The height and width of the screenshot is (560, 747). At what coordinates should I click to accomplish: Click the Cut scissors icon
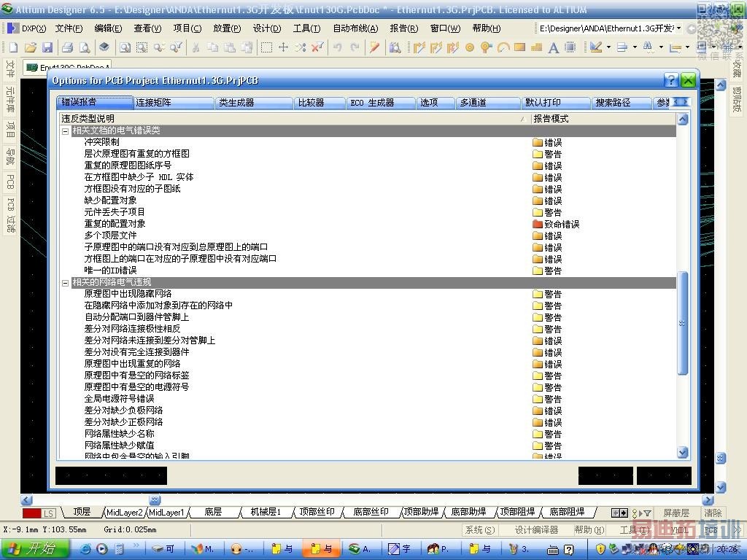[196, 47]
